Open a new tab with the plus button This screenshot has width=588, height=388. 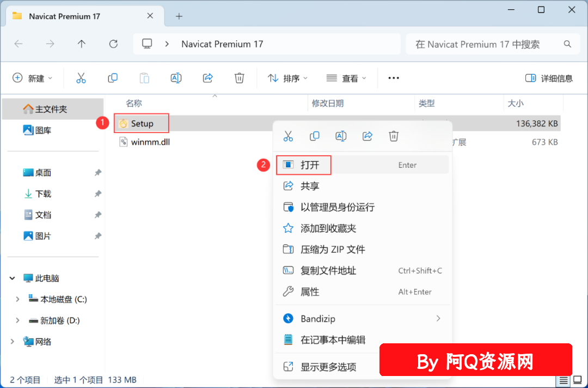(x=179, y=16)
